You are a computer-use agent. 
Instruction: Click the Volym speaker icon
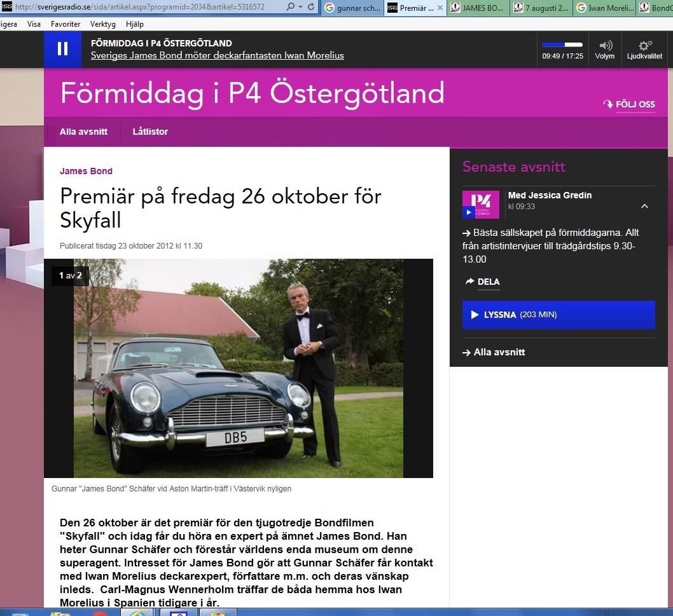tap(605, 45)
